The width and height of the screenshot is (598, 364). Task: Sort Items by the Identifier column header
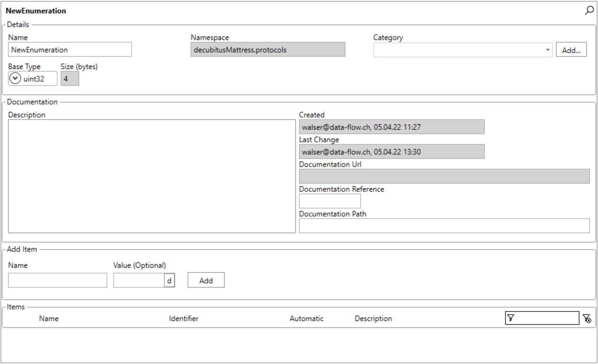184,318
